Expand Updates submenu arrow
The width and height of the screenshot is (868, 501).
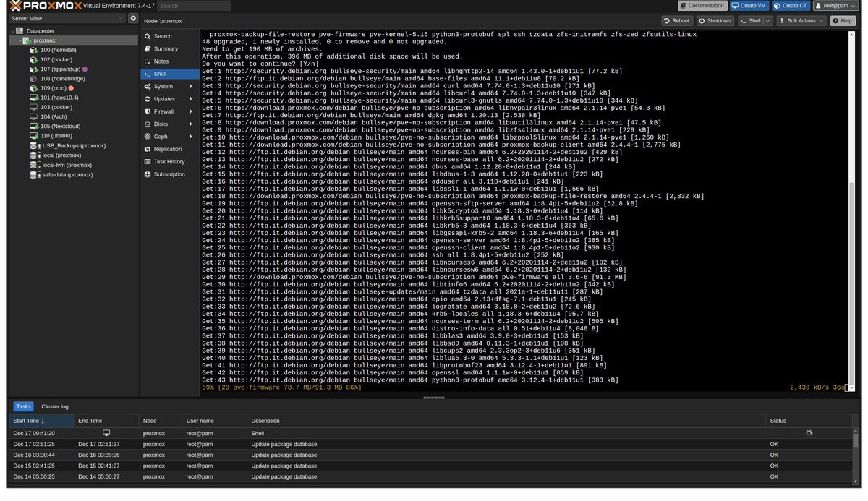coord(192,99)
